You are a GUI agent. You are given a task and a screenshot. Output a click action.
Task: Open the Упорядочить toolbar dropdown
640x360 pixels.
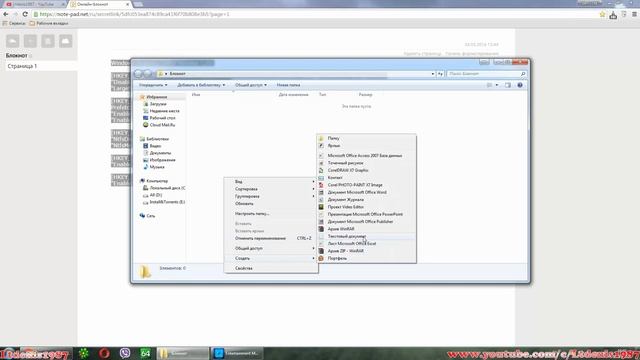click(153, 85)
